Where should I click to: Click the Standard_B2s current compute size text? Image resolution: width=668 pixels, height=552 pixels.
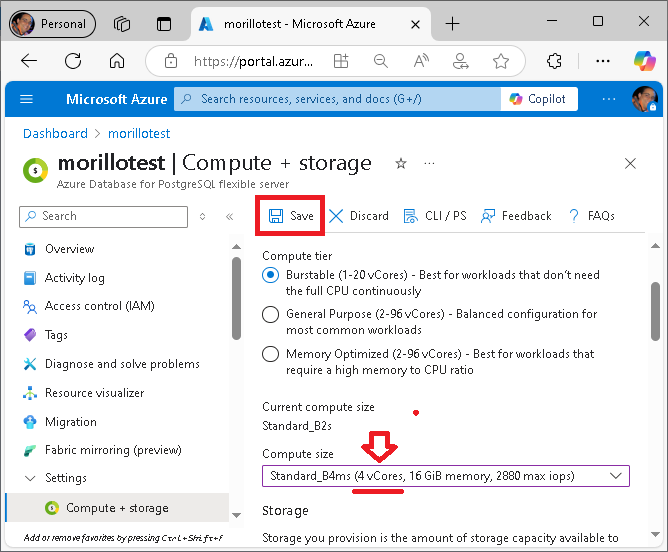click(297, 426)
